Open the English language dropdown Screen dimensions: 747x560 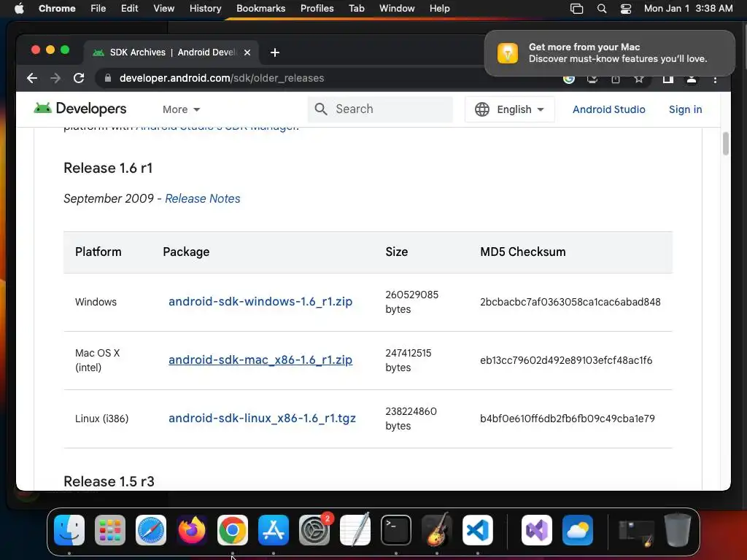tap(510, 109)
